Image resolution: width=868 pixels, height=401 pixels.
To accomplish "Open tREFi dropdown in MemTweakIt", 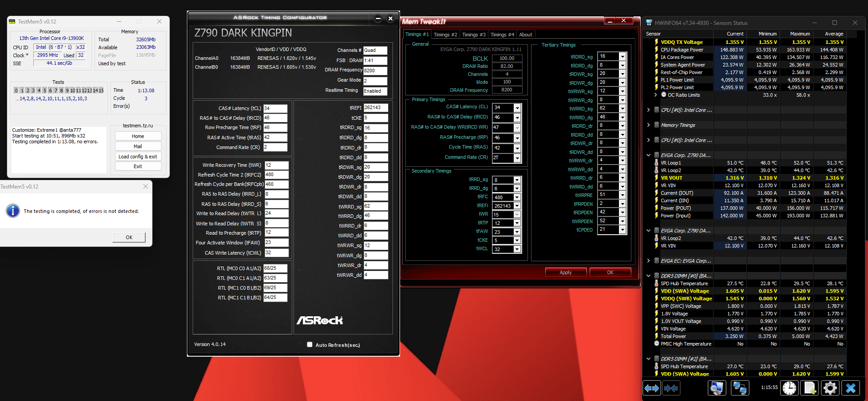I will pyautogui.click(x=517, y=206).
